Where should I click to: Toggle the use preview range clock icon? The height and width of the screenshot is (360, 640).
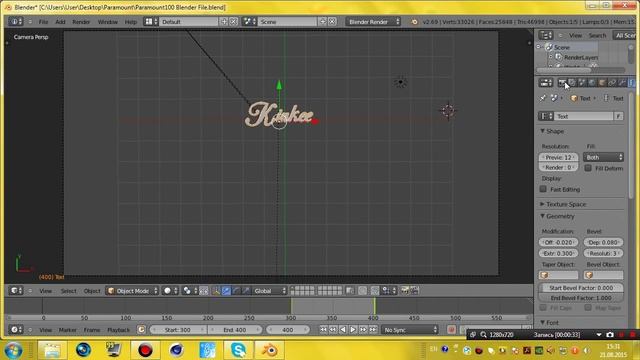point(141,329)
